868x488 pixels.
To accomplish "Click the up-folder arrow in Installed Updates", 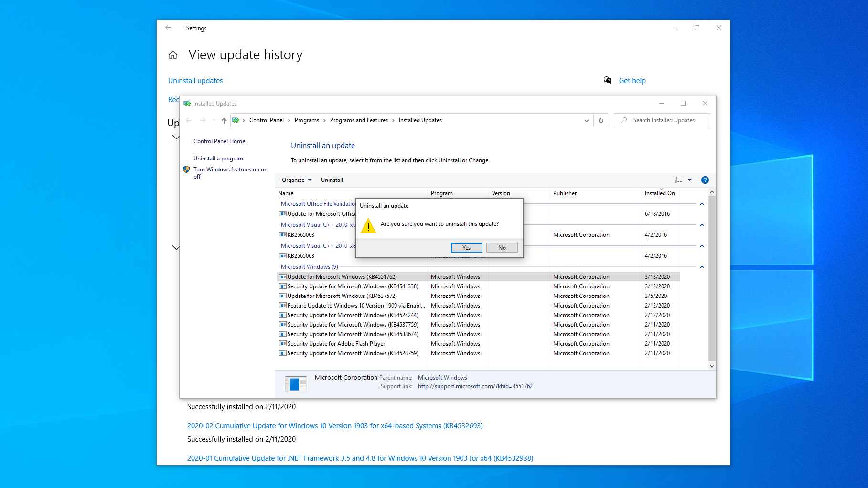I will 224,120.
